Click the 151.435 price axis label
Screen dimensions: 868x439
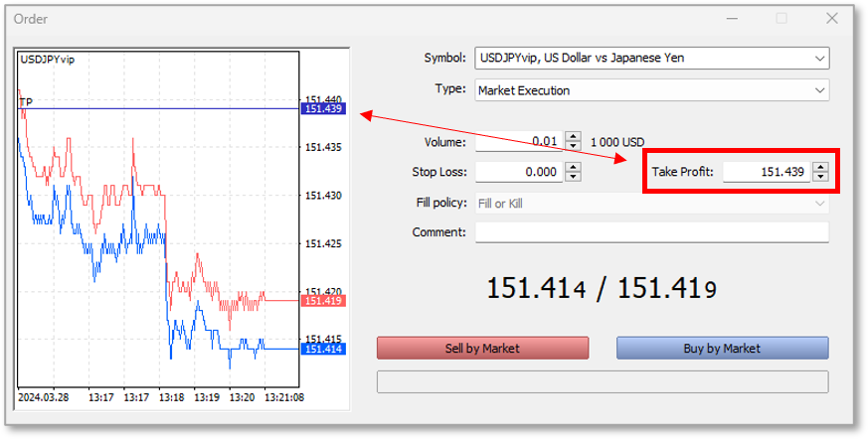click(x=323, y=148)
